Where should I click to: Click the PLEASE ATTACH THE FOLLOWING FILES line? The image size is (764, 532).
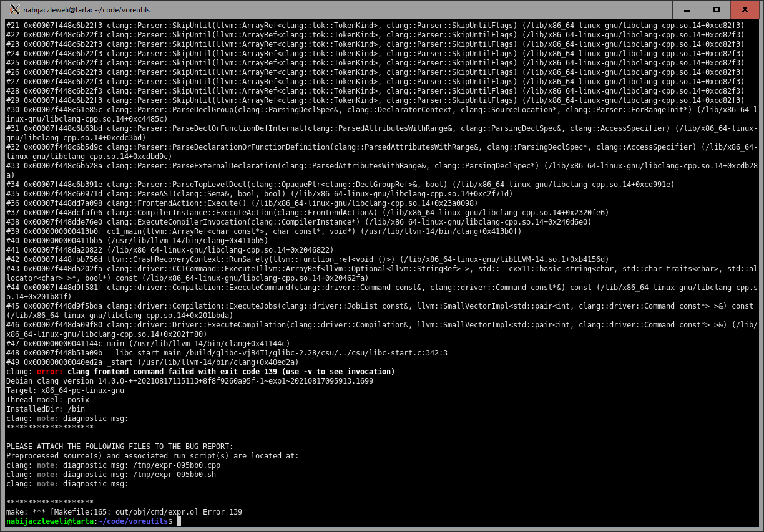tap(119, 447)
